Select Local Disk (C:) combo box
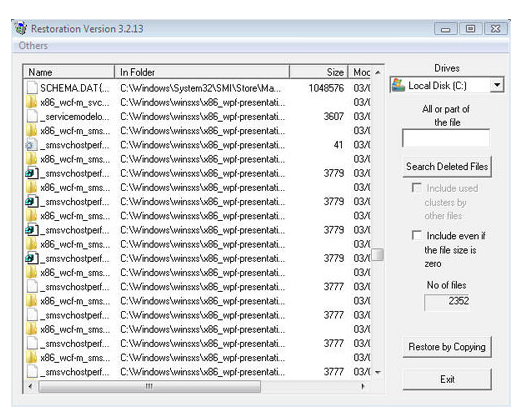 coord(447,85)
